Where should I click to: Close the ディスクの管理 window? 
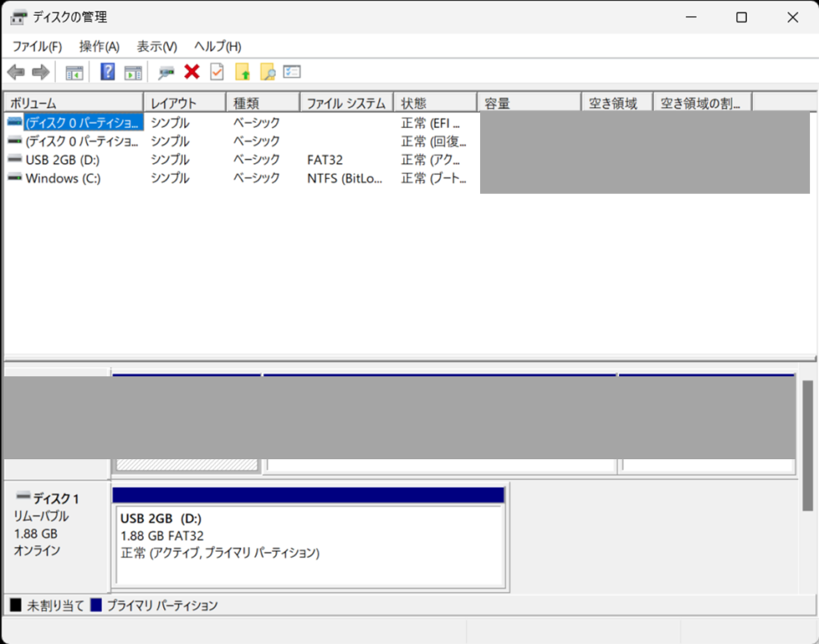point(793,18)
